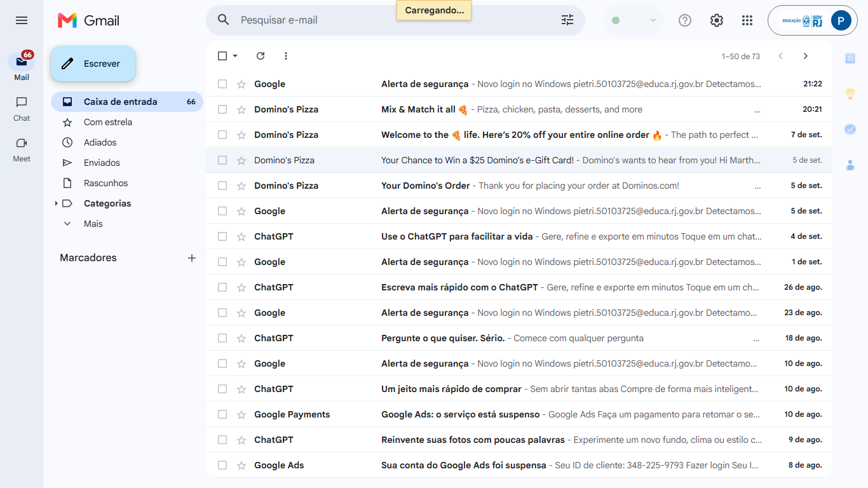Star the Google Payments email
This screenshot has height=488, width=868.
coord(241,414)
